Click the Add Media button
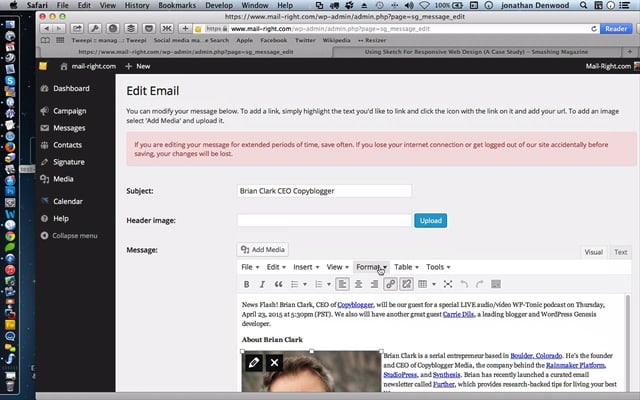Screen dimensions: 640x400 pyautogui.click(x=262, y=249)
